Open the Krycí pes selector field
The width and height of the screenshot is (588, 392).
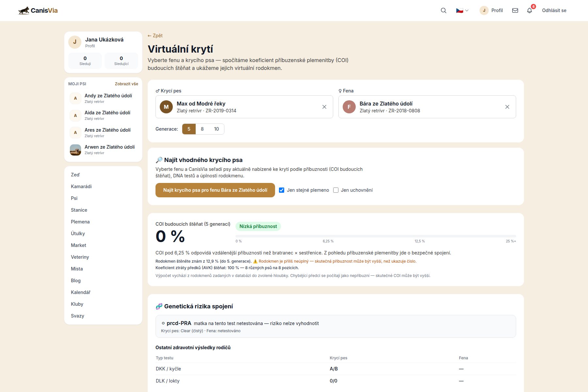(x=244, y=107)
